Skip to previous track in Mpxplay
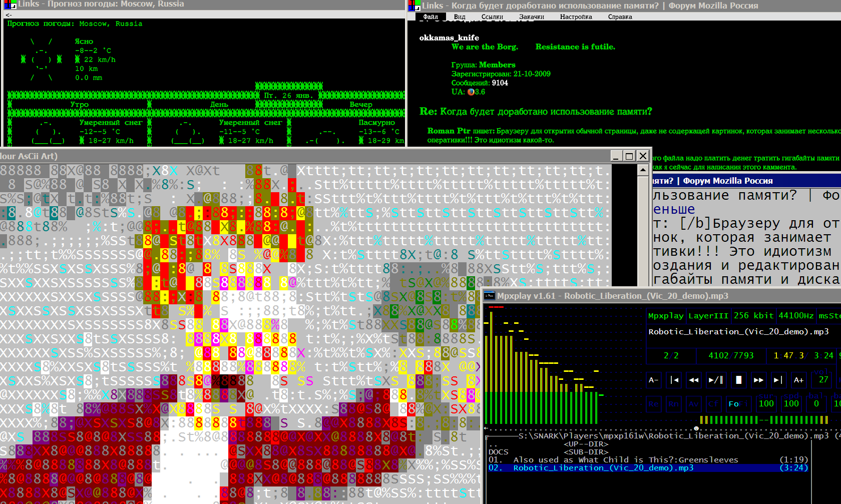 (x=674, y=380)
